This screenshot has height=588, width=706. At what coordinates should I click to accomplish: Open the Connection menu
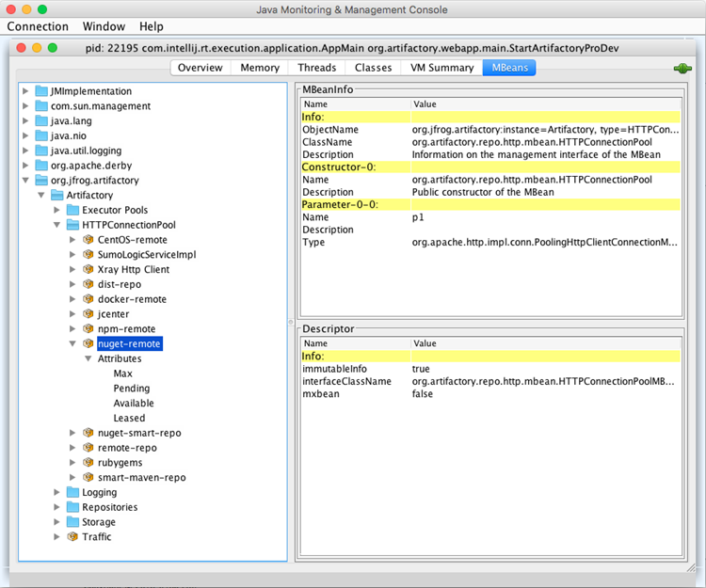point(38,26)
